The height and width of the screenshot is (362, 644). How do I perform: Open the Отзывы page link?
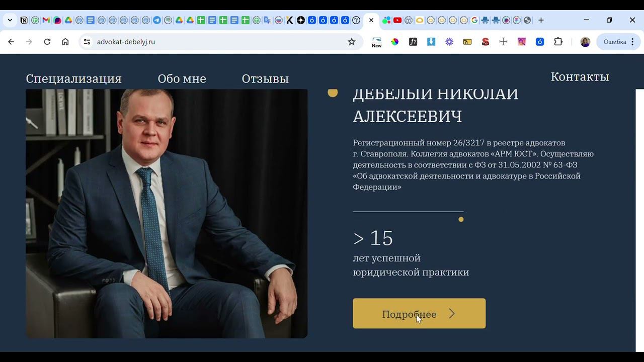click(x=265, y=79)
